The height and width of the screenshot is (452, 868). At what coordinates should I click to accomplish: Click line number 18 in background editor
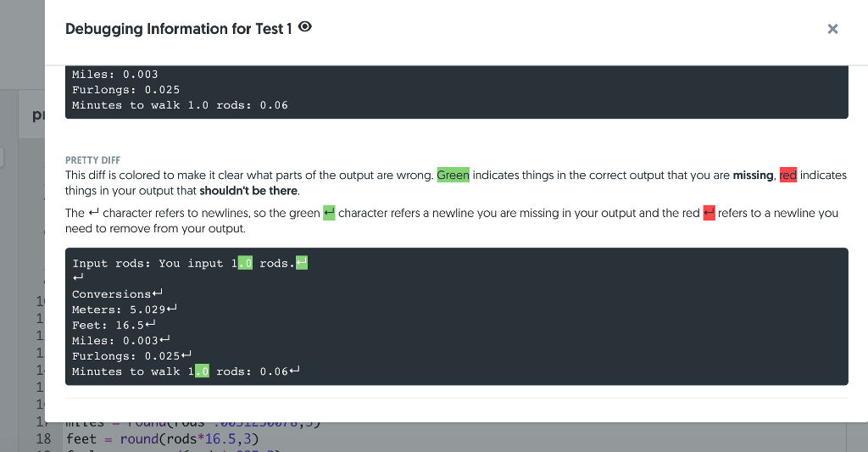pos(43,439)
